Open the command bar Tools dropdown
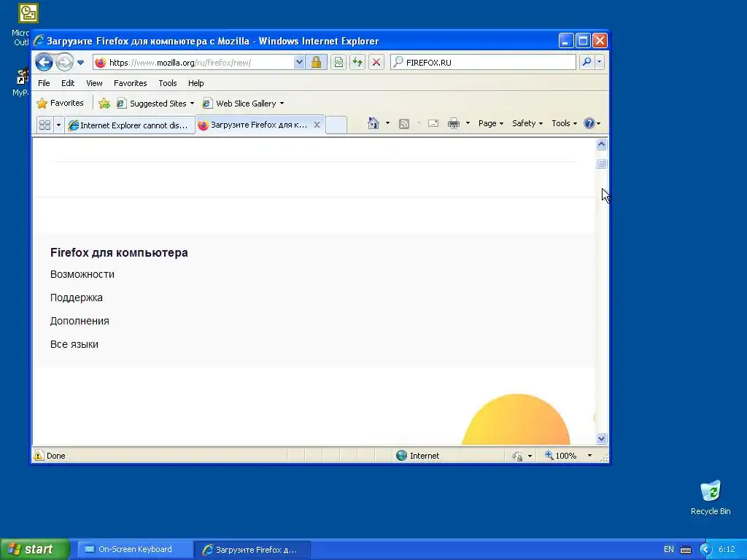The image size is (747, 560). pyautogui.click(x=564, y=123)
